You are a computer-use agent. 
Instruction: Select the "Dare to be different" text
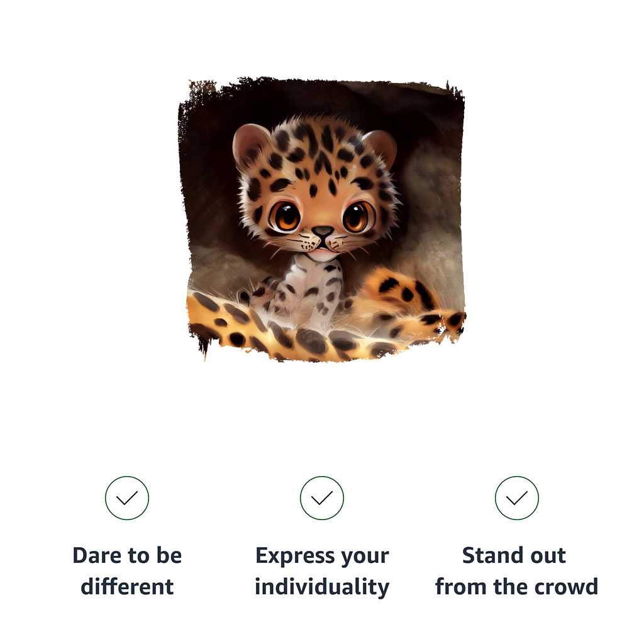coord(127,571)
